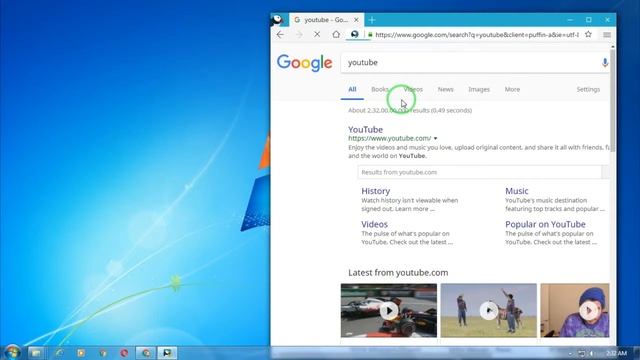Close the 'youtube - Go...' tab
The height and width of the screenshot is (360, 640).
click(356, 20)
